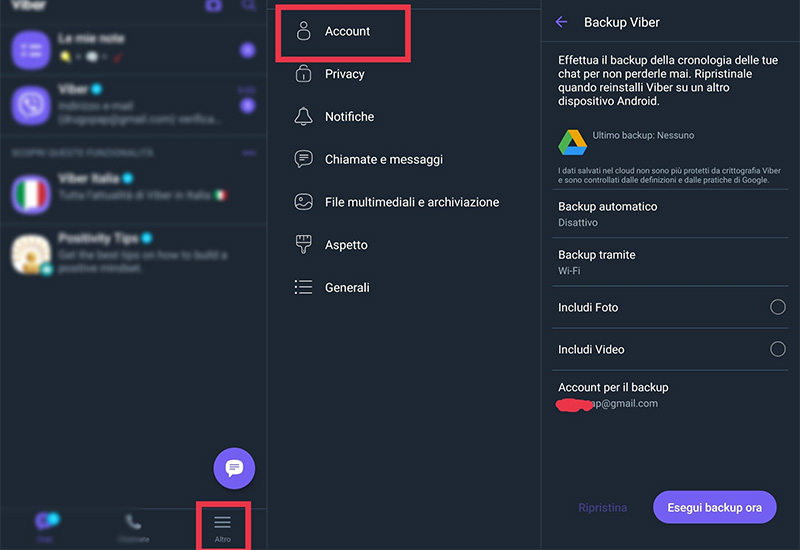
Task: Switch to the calls tab with phone icon
Action: 134,527
